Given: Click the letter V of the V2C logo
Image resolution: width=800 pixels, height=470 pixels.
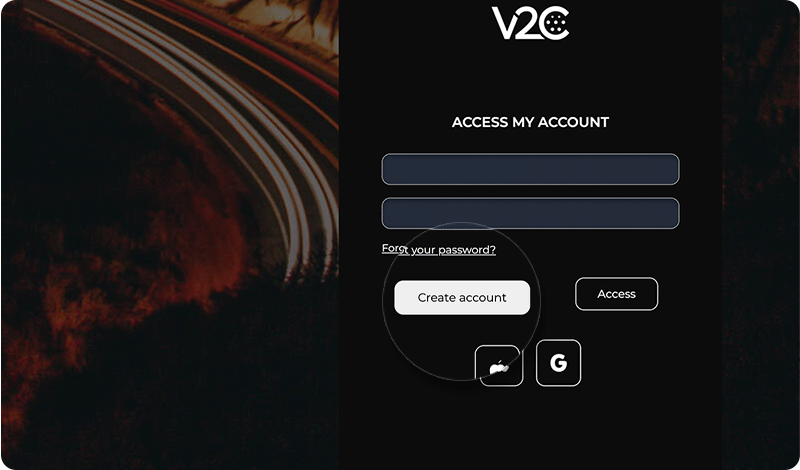Looking at the screenshot, I should tap(505, 23).
